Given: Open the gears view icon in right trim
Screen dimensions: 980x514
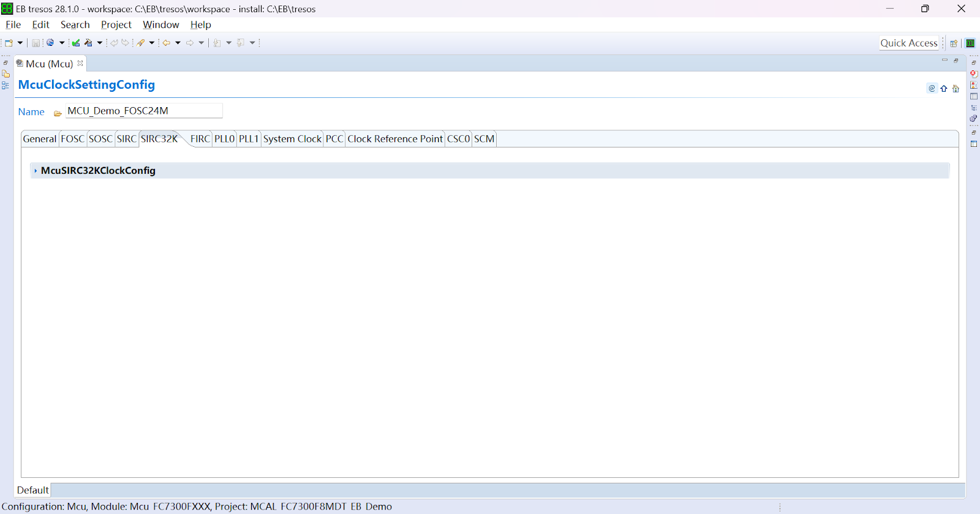Looking at the screenshot, I should (x=973, y=118).
